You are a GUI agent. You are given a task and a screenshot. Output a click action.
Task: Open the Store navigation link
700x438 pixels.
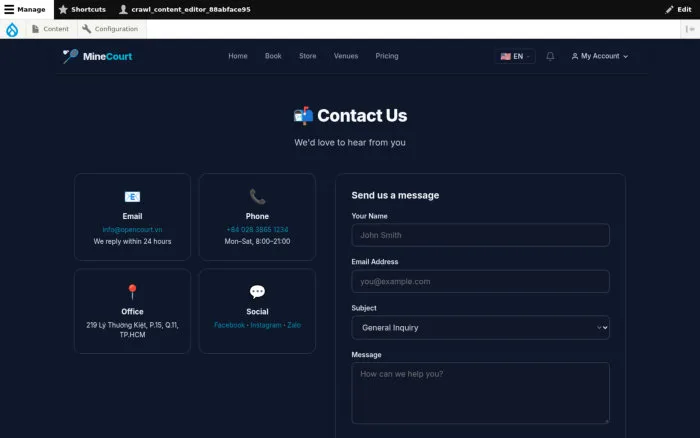308,56
